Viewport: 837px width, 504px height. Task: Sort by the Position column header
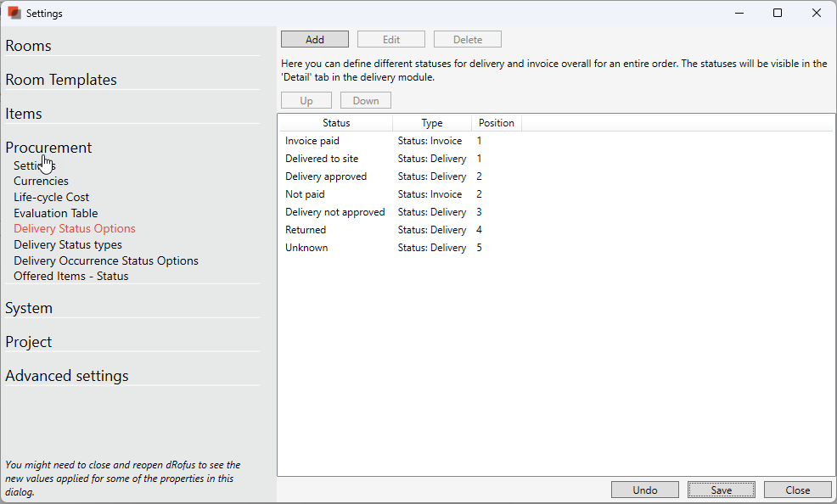click(x=496, y=123)
